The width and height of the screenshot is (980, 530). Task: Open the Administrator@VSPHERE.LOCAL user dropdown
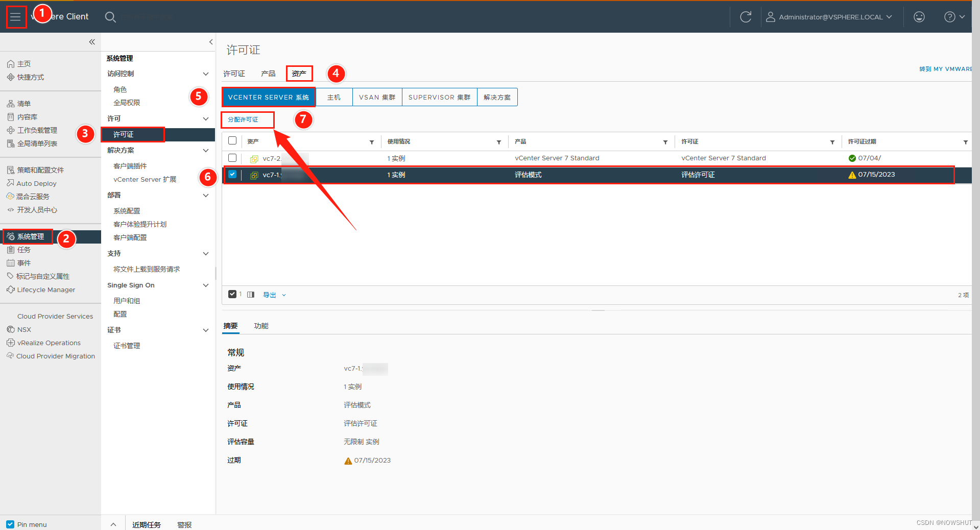(829, 17)
